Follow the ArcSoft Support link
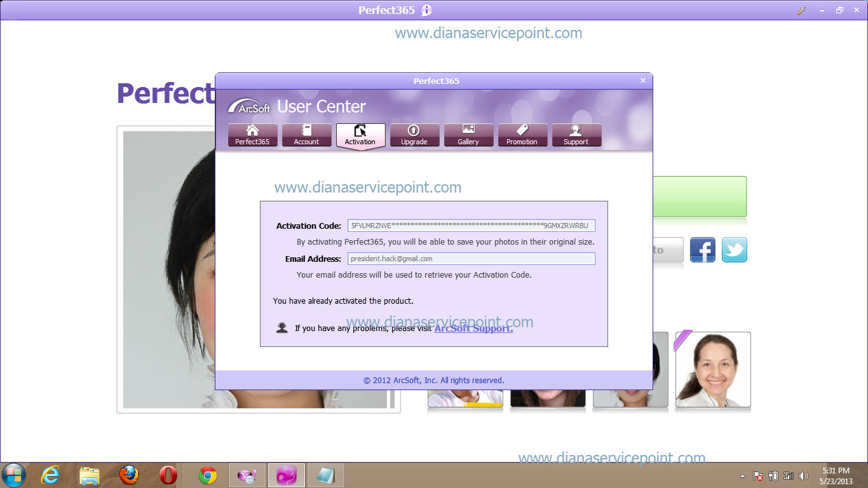 pyautogui.click(x=473, y=329)
